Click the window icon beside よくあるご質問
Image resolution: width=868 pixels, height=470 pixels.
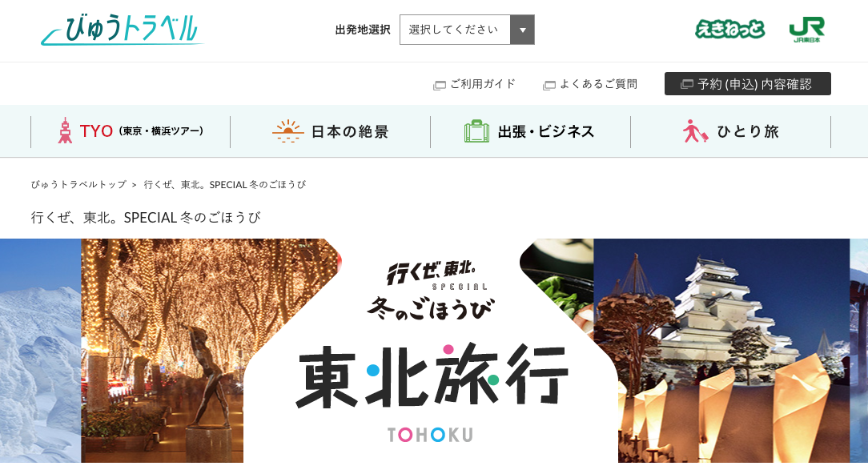(x=549, y=85)
